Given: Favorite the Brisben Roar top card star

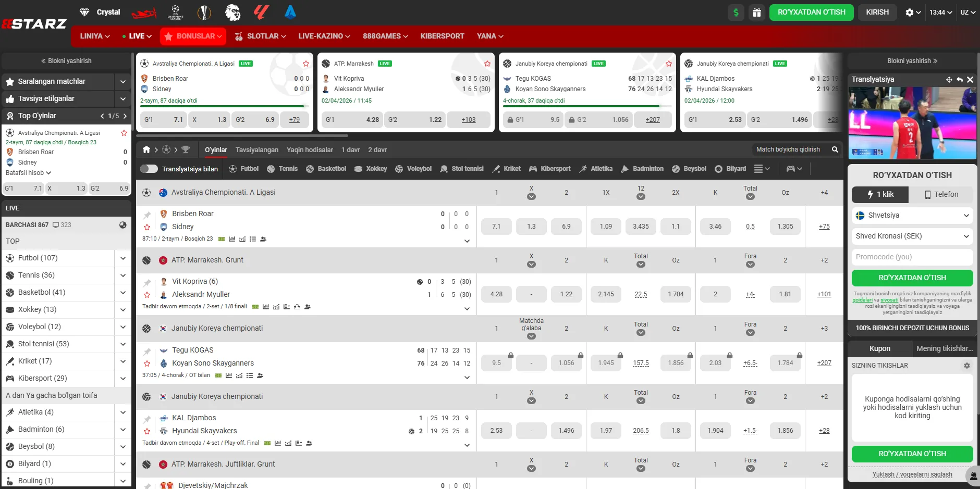Looking at the screenshot, I should [x=306, y=64].
